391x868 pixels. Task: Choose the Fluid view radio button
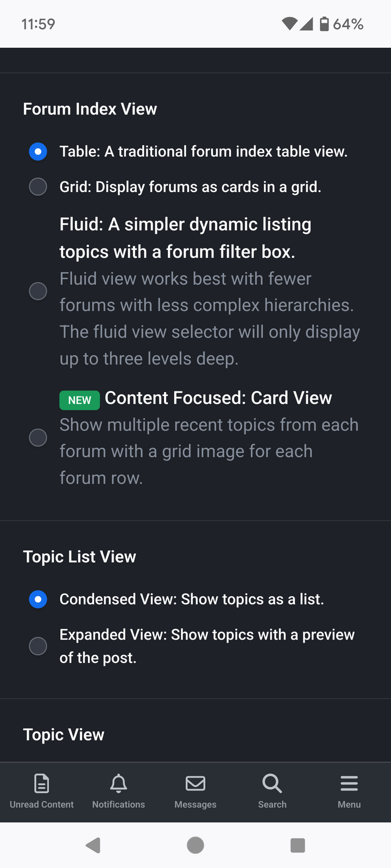(38, 291)
